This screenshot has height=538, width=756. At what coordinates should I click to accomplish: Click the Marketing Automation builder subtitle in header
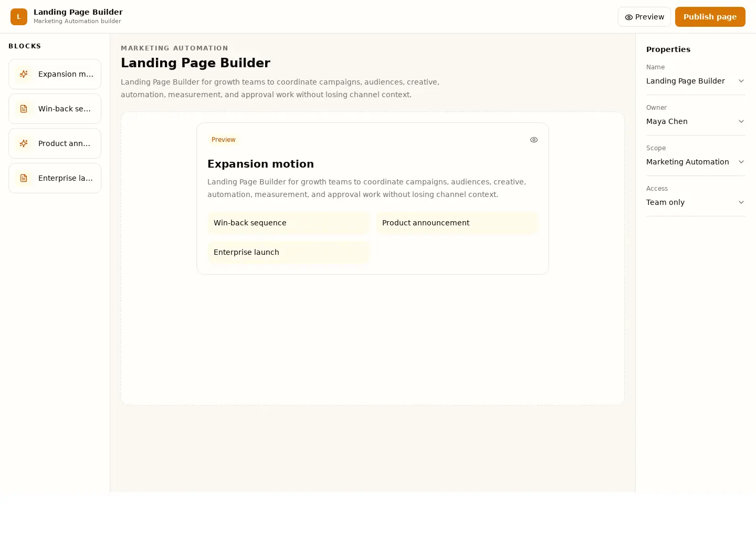click(x=77, y=22)
